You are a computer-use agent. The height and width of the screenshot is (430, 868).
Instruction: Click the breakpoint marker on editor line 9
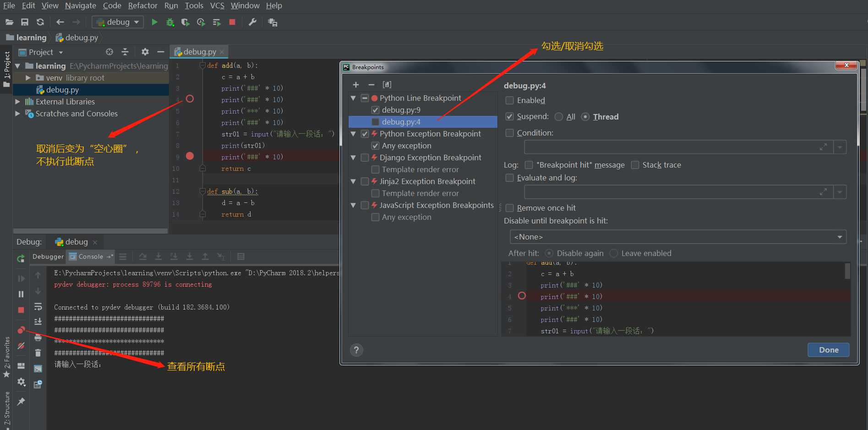coord(190,156)
